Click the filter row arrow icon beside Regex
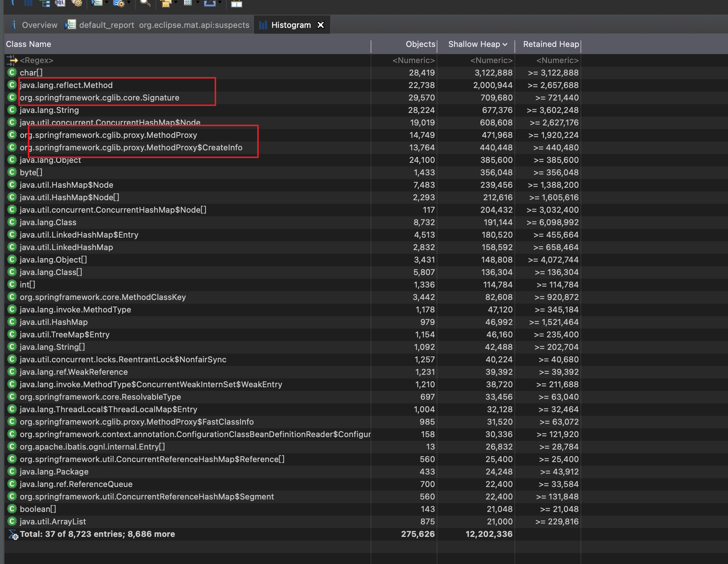Viewport: 728px width, 564px height. click(x=12, y=60)
